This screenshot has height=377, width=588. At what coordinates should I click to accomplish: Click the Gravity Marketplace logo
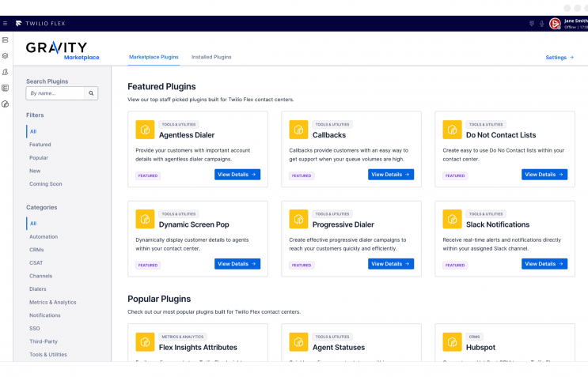(x=63, y=50)
